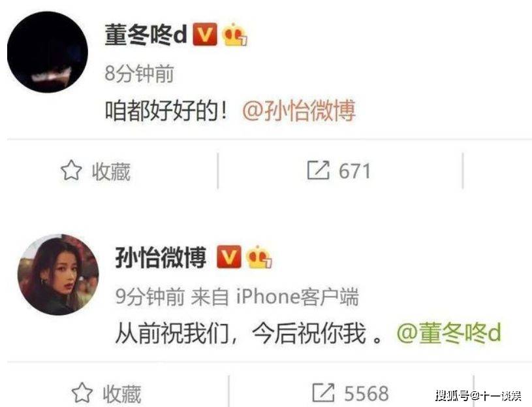Open 孙怡微博's profile photo avatar

[58, 274]
